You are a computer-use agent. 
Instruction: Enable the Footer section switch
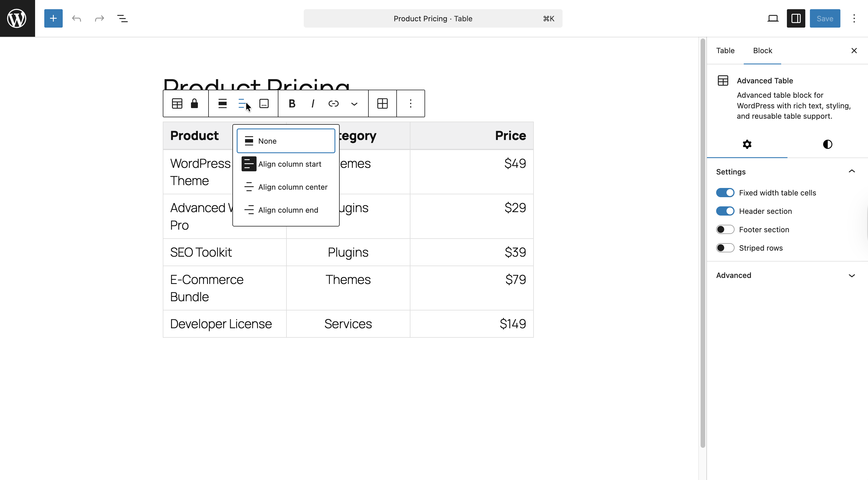coord(725,229)
